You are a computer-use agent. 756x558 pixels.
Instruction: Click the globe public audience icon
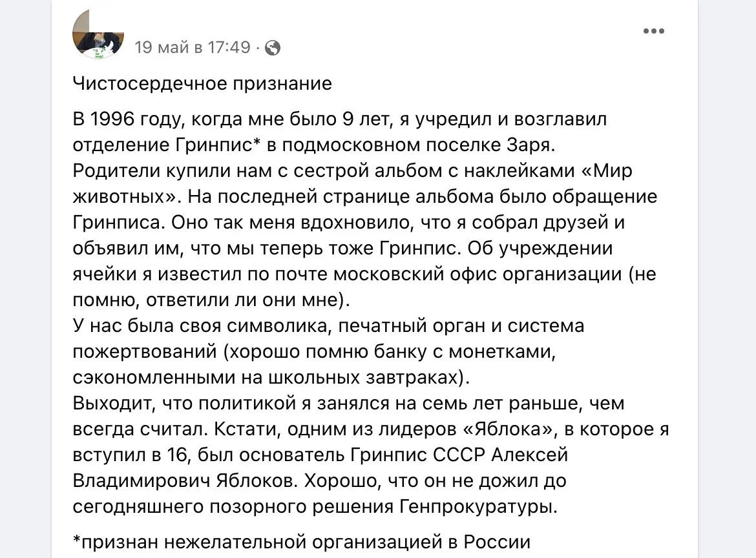point(273,48)
